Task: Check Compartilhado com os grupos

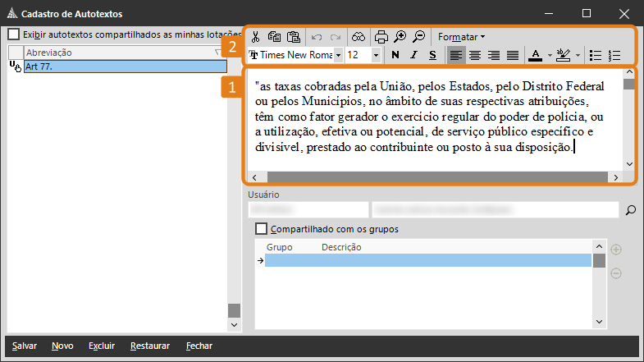Action: [262, 229]
